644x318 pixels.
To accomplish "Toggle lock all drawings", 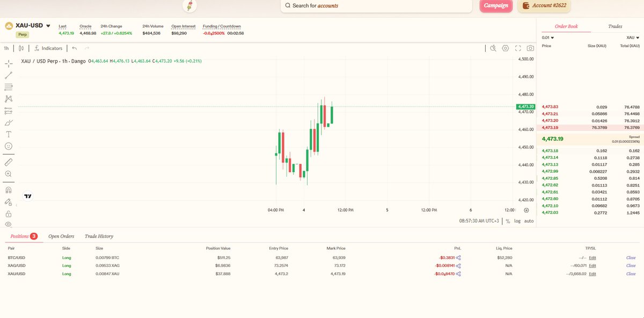I will (x=9, y=213).
